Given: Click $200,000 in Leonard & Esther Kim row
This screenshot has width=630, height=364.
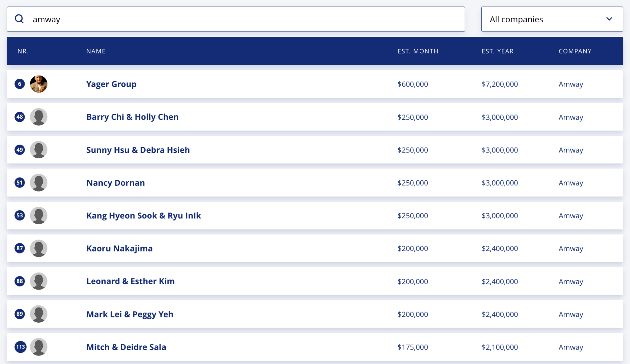Looking at the screenshot, I should point(412,281).
